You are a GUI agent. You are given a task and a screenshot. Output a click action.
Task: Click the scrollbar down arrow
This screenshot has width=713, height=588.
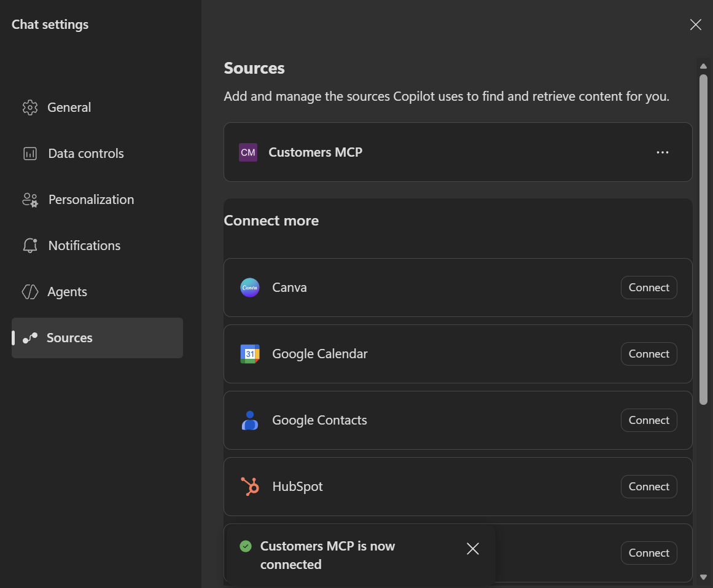(x=703, y=577)
